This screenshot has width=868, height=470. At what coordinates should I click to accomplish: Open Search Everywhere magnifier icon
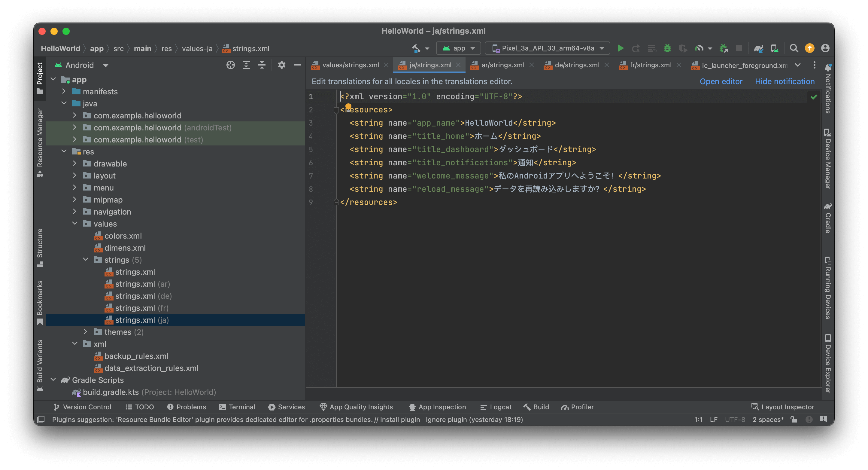click(794, 48)
